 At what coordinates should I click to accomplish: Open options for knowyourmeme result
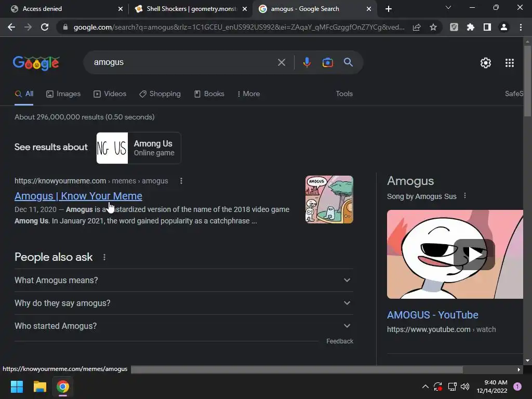(181, 181)
